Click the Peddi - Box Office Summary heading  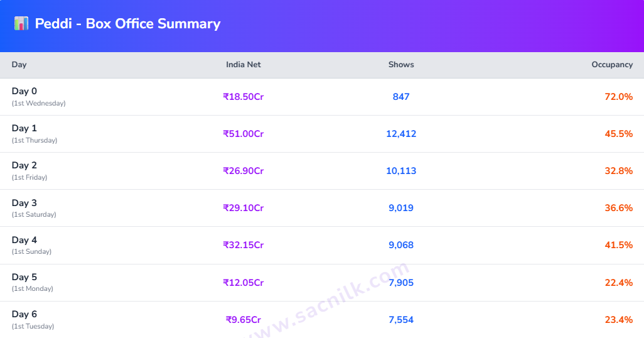127,24
